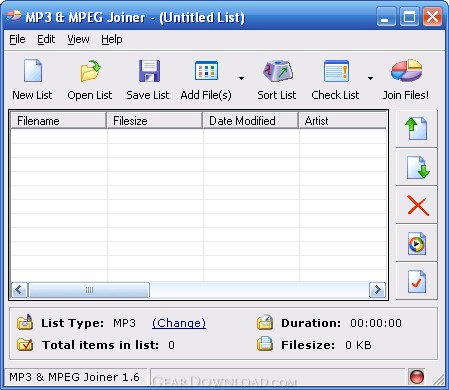The height and width of the screenshot is (390, 449).
Task: Click the 00:00:00 duration value
Action: pyautogui.click(x=376, y=323)
